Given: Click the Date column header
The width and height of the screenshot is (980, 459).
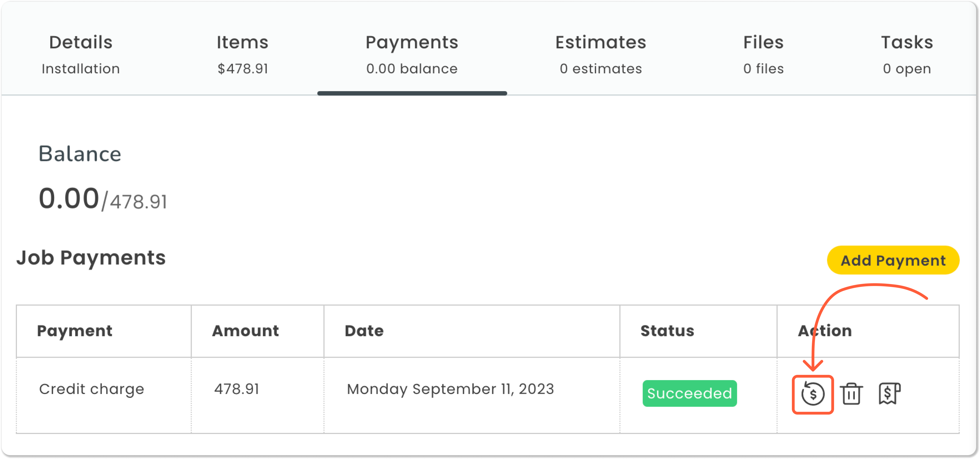Looking at the screenshot, I should [x=364, y=331].
